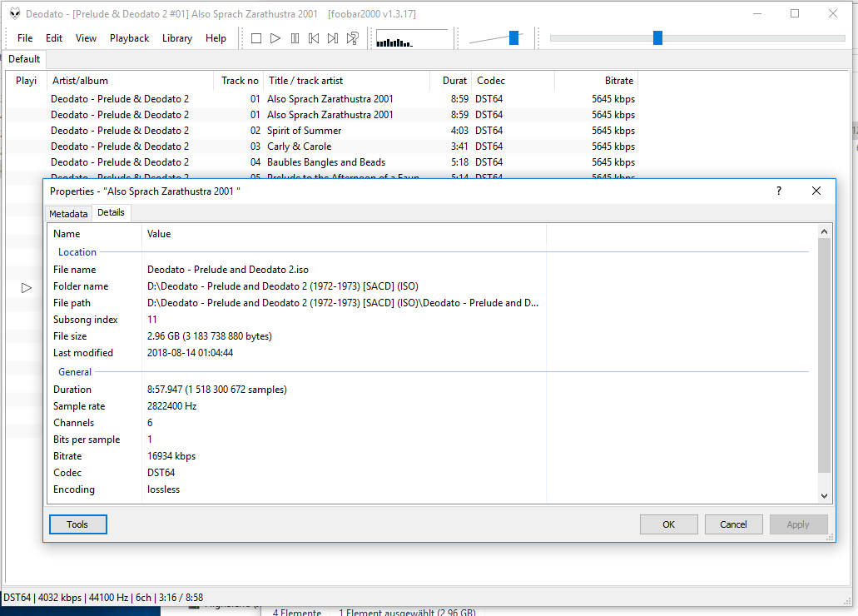The image size is (858, 616).
Task: Click the Details list scrollbar thumb
Action: pos(824,355)
